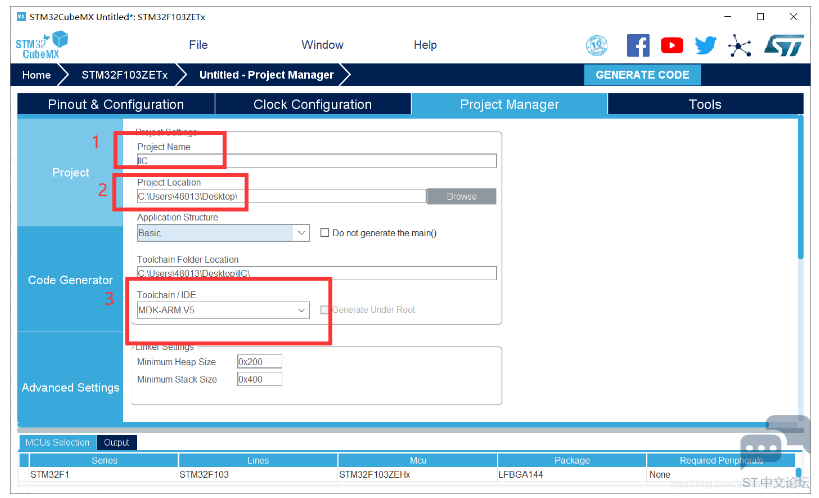Click the Browse button

[x=461, y=196]
